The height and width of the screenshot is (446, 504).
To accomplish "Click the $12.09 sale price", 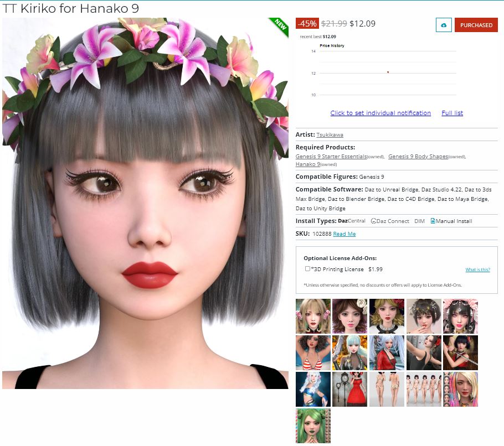I will [362, 23].
